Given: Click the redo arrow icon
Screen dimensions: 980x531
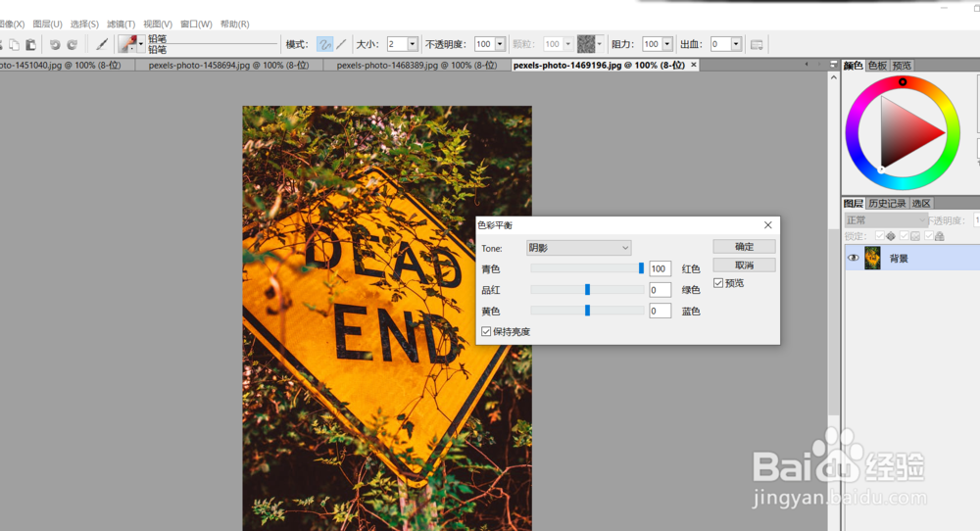Looking at the screenshot, I should (72, 44).
